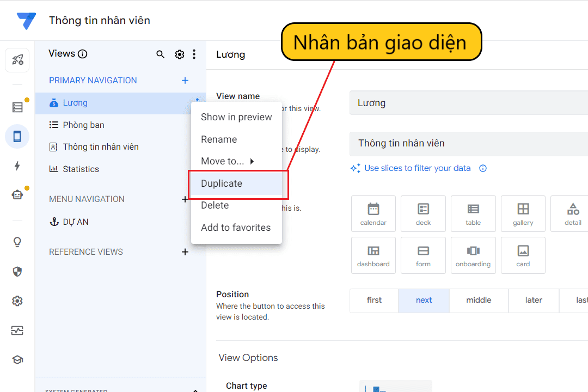Select the form view type

[423, 255]
